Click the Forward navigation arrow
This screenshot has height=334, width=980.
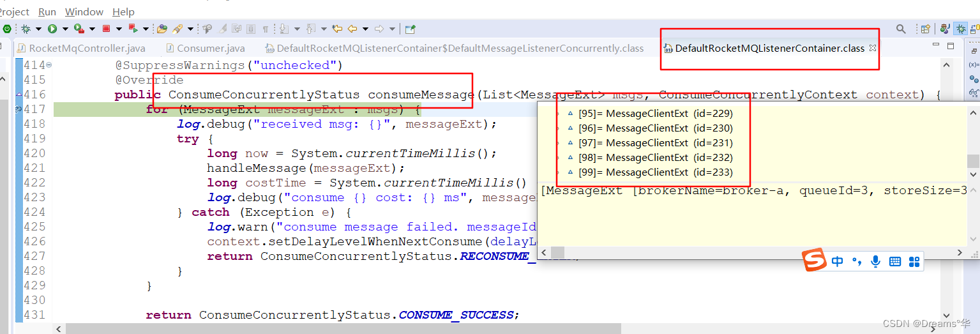[379, 29]
